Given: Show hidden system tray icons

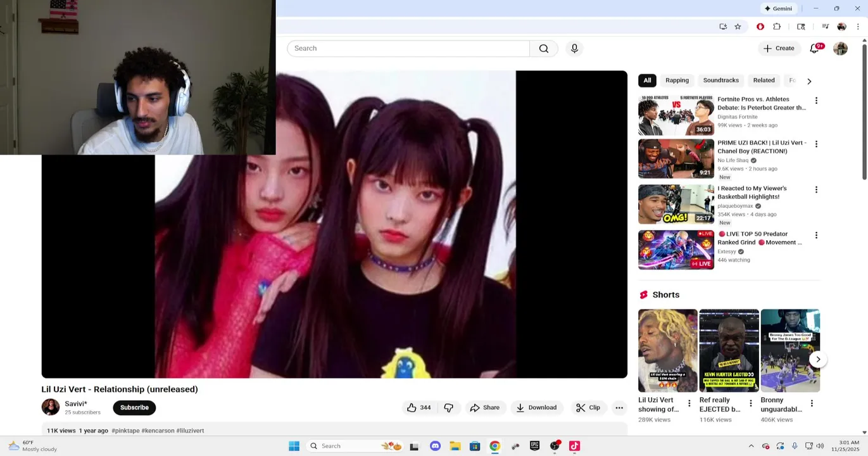Looking at the screenshot, I should tap(751, 446).
